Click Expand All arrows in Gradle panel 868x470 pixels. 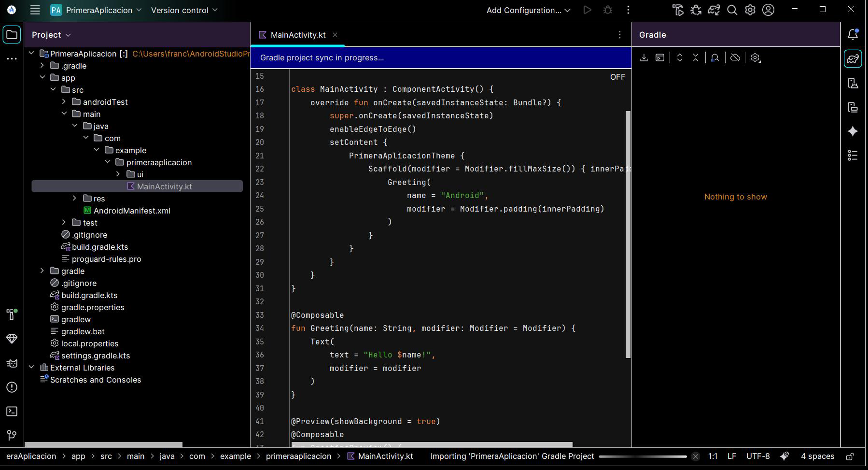pyautogui.click(x=680, y=58)
